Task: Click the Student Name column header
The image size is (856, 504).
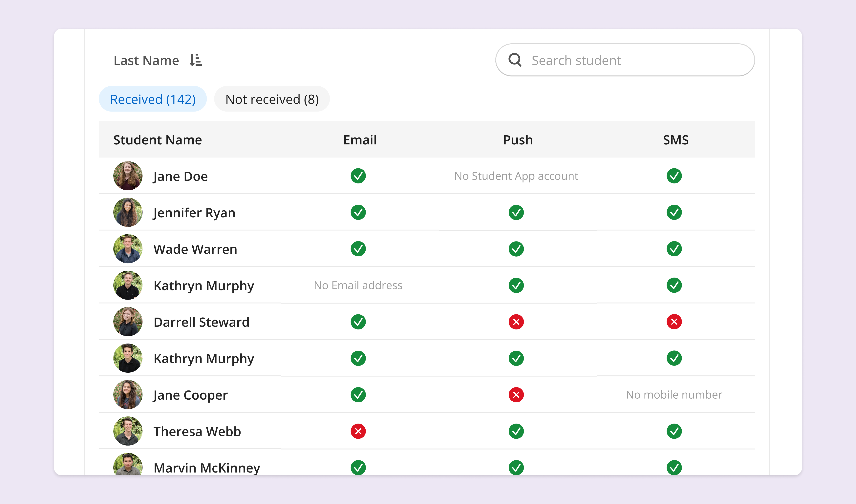Action: 158,140
